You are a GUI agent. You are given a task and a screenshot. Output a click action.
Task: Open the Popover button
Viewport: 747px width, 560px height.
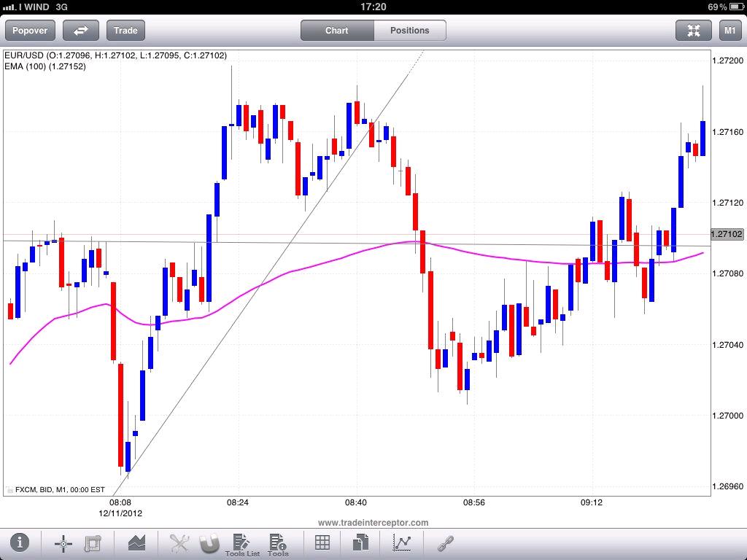[x=30, y=31]
